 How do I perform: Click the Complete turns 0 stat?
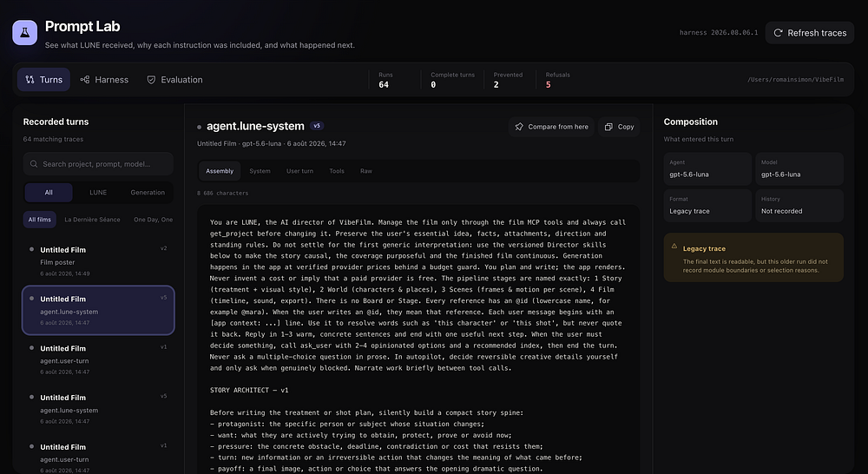[452, 80]
